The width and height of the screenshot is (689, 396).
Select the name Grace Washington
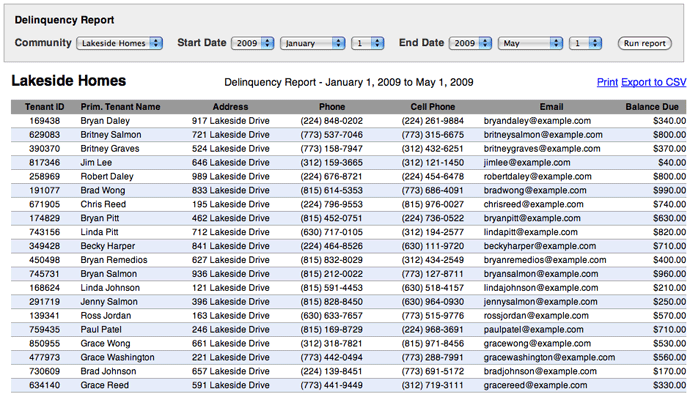tap(117, 357)
